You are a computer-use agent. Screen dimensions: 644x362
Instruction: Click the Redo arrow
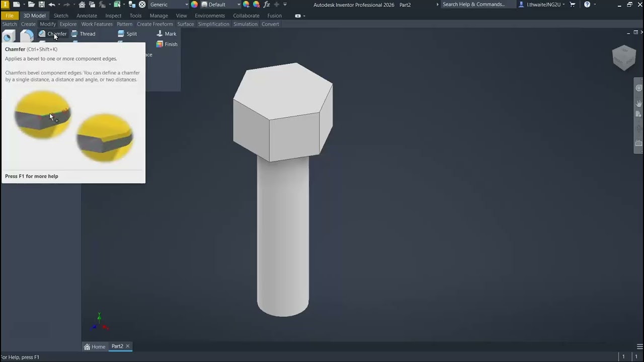coord(66,5)
